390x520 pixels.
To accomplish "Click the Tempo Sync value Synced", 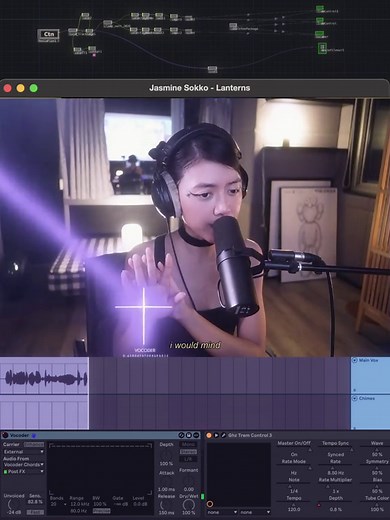I will (x=335, y=454).
